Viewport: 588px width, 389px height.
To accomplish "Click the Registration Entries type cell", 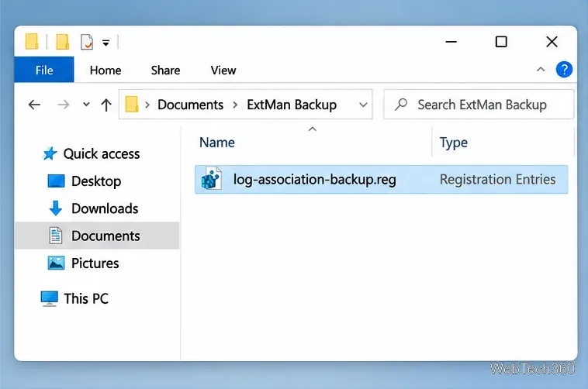I will 497,180.
